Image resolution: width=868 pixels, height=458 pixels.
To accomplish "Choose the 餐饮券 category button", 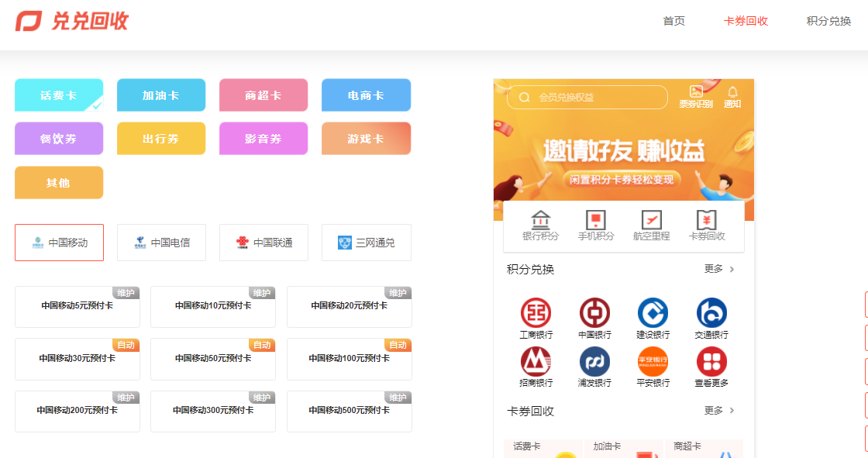I will (x=59, y=139).
